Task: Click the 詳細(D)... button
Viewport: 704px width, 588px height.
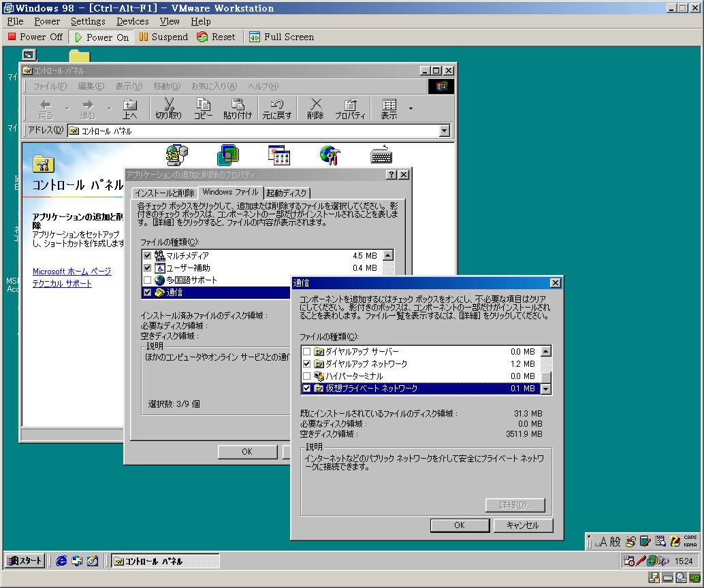Action: point(515,505)
